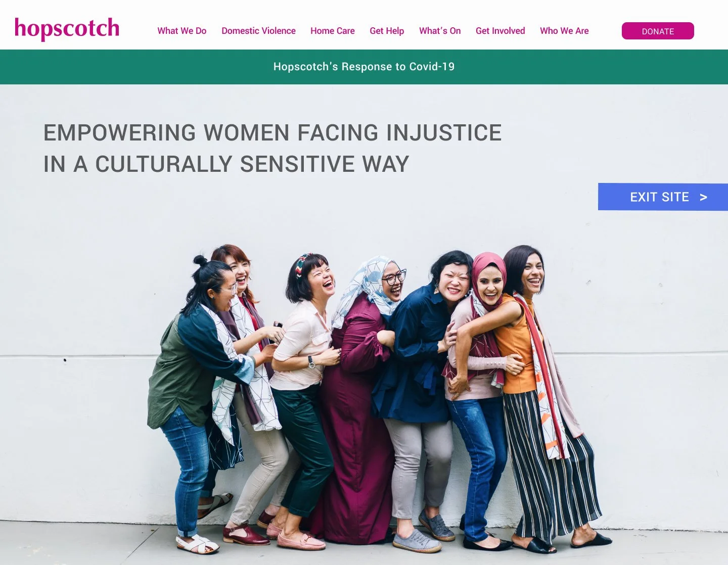
Task: Click the pink DONATE button
Action: coord(658,31)
